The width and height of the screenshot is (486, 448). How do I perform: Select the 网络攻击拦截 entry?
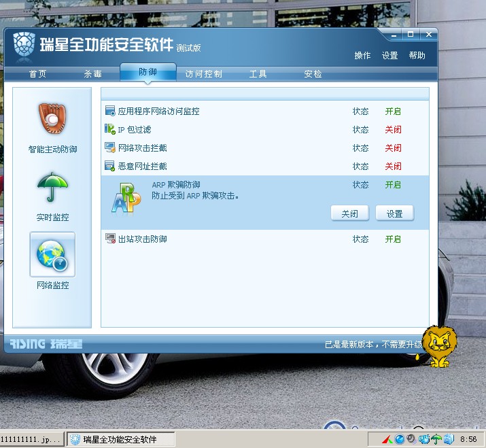(x=265, y=148)
